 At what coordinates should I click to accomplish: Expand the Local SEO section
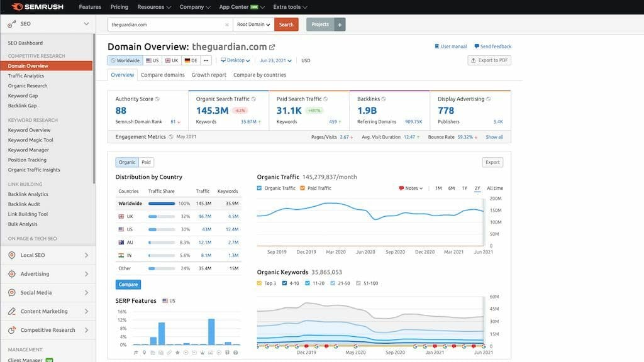click(86, 255)
